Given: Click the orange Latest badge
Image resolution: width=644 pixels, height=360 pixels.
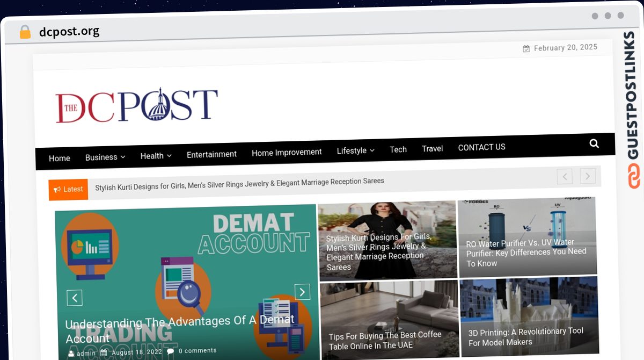Looking at the screenshot, I should point(68,190).
